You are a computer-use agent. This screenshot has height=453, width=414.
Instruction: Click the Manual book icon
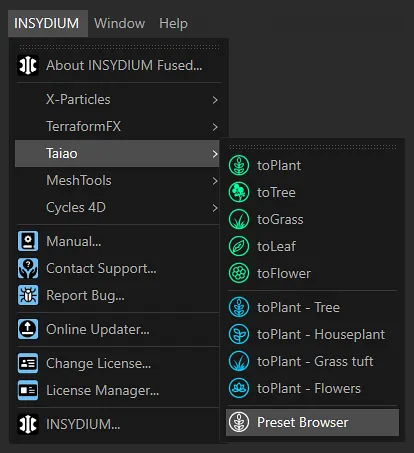click(x=28, y=241)
